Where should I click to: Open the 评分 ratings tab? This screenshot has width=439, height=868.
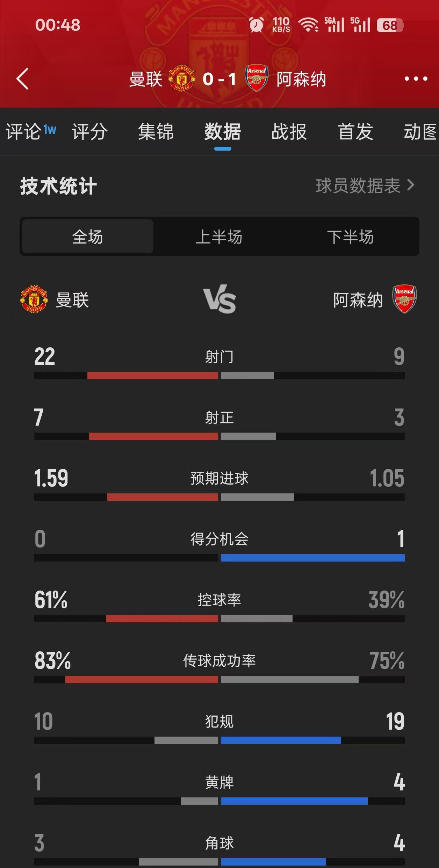[90, 132]
